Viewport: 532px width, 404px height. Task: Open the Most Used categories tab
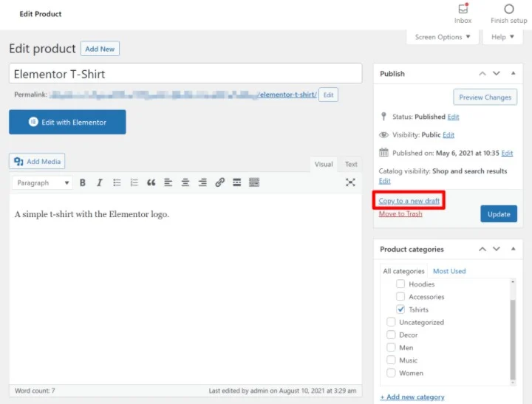point(449,271)
